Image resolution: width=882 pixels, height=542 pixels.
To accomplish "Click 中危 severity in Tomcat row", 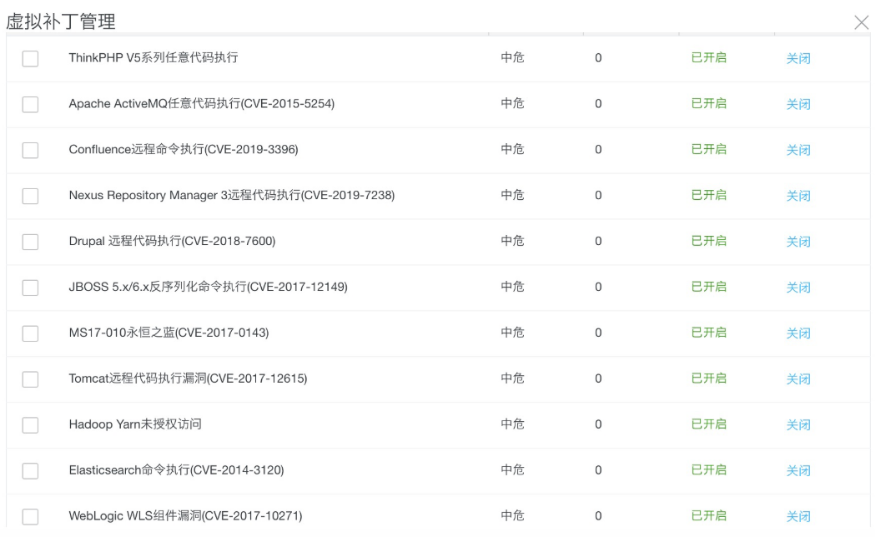I will [x=512, y=378].
